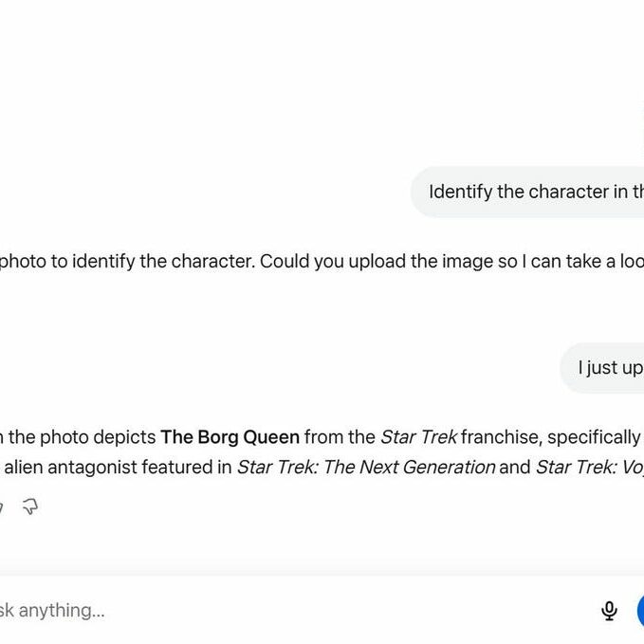Click the italic 'Star Trek' after 'from the'
Screen dimensions: 644x644
tap(418, 437)
